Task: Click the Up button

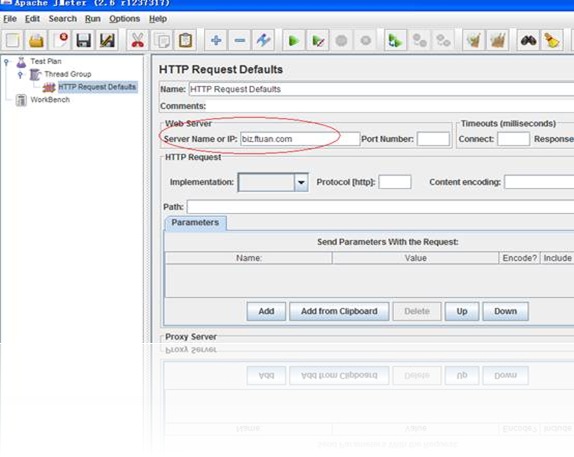Action: click(x=462, y=311)
